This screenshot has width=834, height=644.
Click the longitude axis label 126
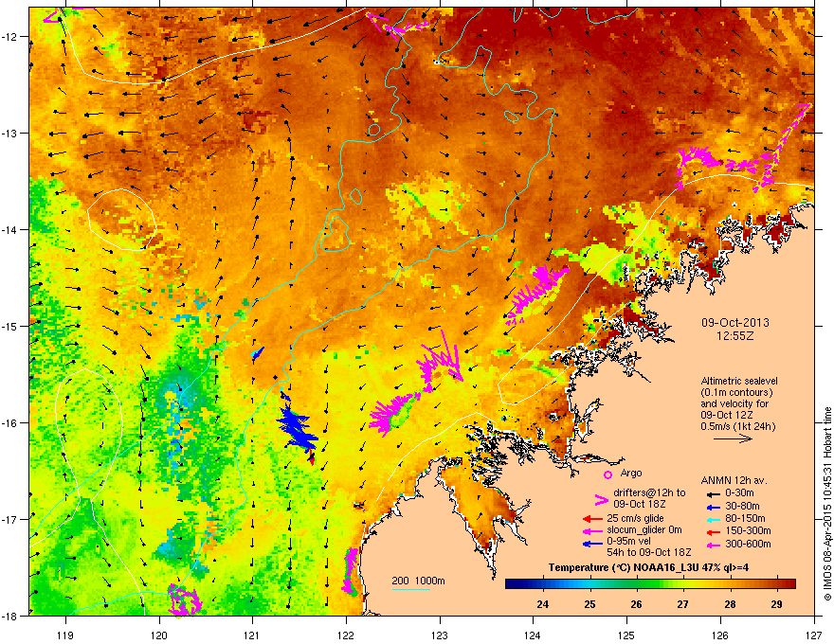pyautogui.click(x=720, y=635)
